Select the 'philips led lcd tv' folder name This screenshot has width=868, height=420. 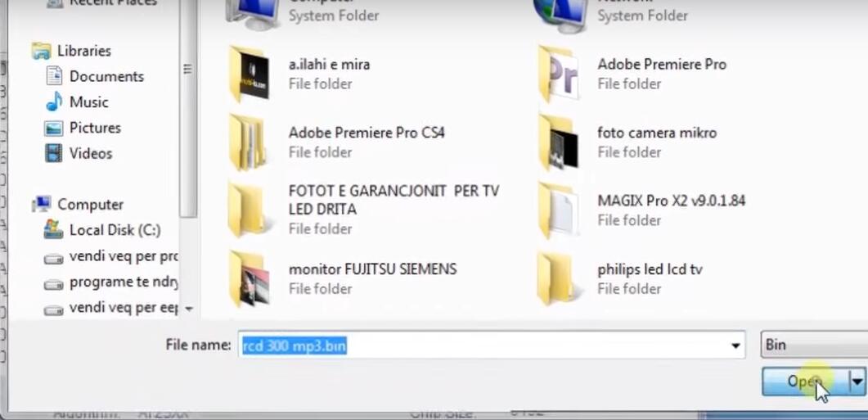pos(650,269)
